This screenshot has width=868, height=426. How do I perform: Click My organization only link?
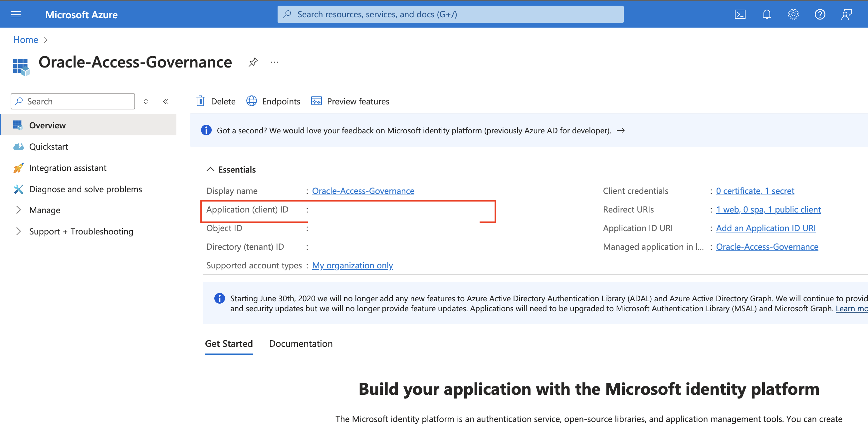click(352, 265)
